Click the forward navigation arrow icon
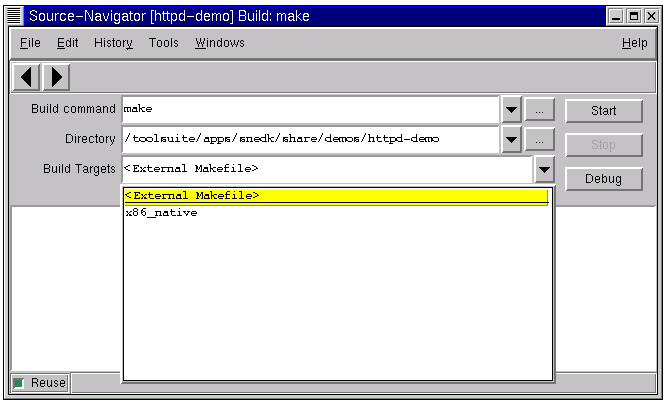This screenshot has width=664, height=402. [x=56, y=77]
